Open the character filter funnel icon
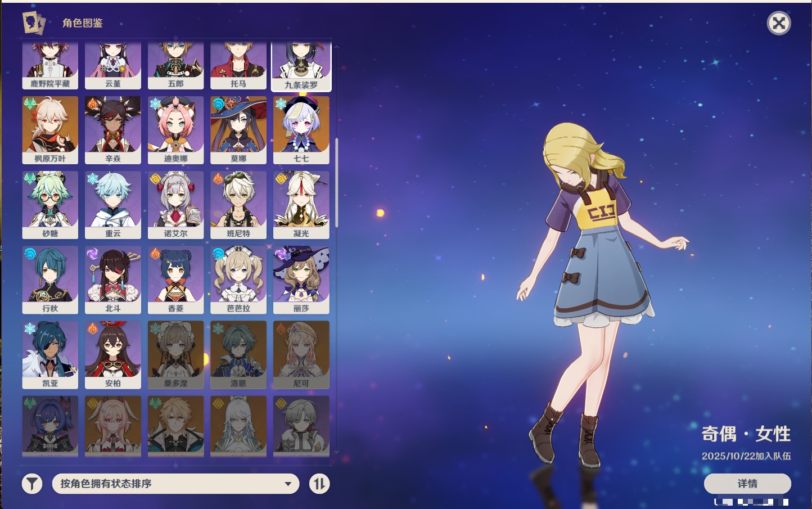812x509 pixels. [32, 484]
